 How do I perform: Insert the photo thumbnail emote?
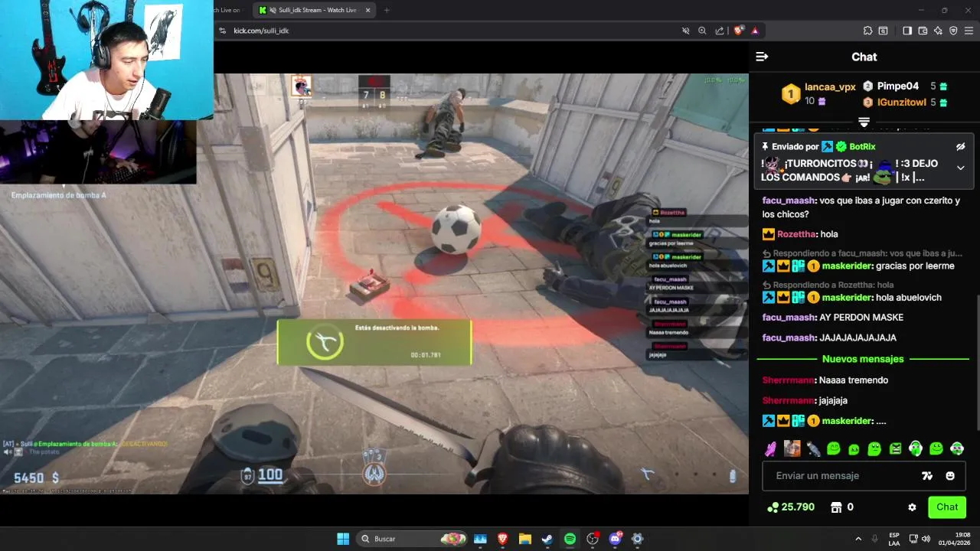pos(792,449)
